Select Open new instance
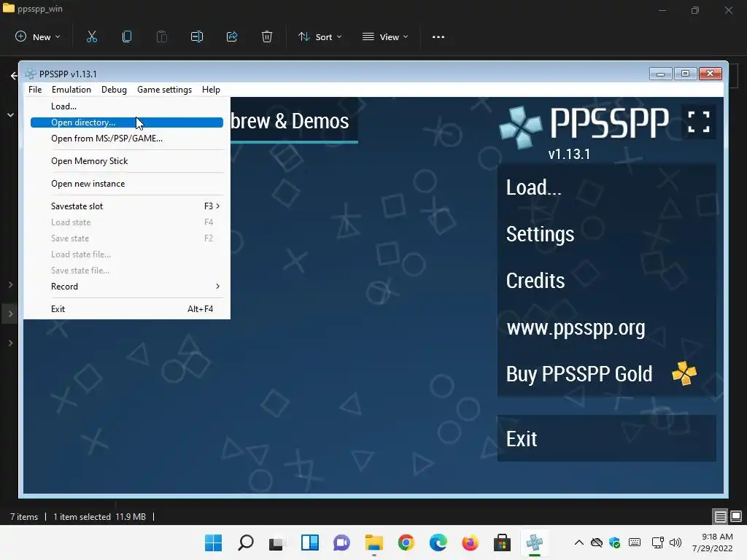The height and width of the screenshot is (560, 747). coord(127,184)
